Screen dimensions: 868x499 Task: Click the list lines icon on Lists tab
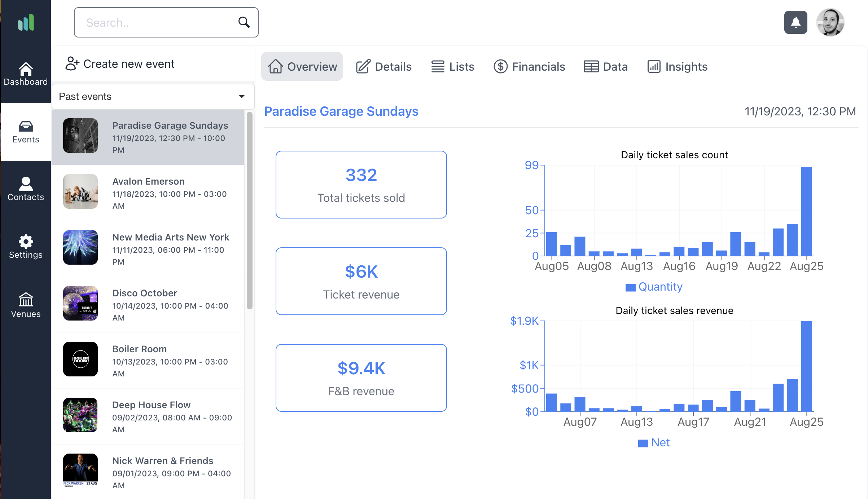pos(438,66)
